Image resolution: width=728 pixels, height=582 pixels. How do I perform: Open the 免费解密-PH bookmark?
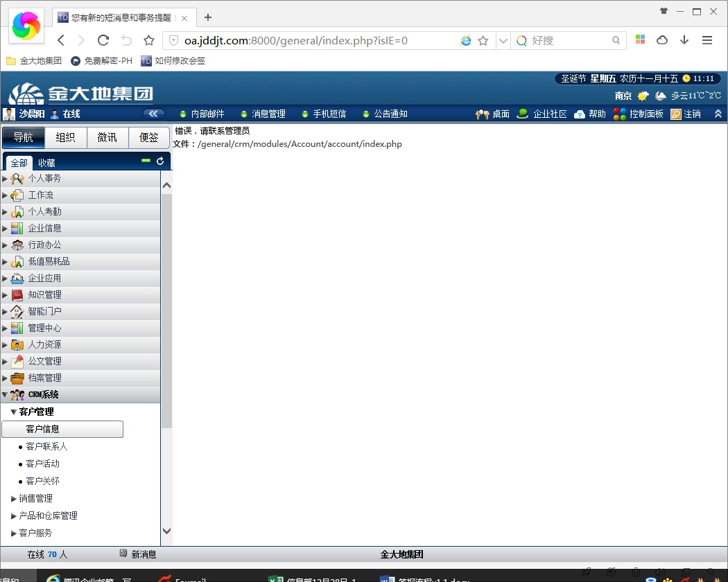[101, 61]
